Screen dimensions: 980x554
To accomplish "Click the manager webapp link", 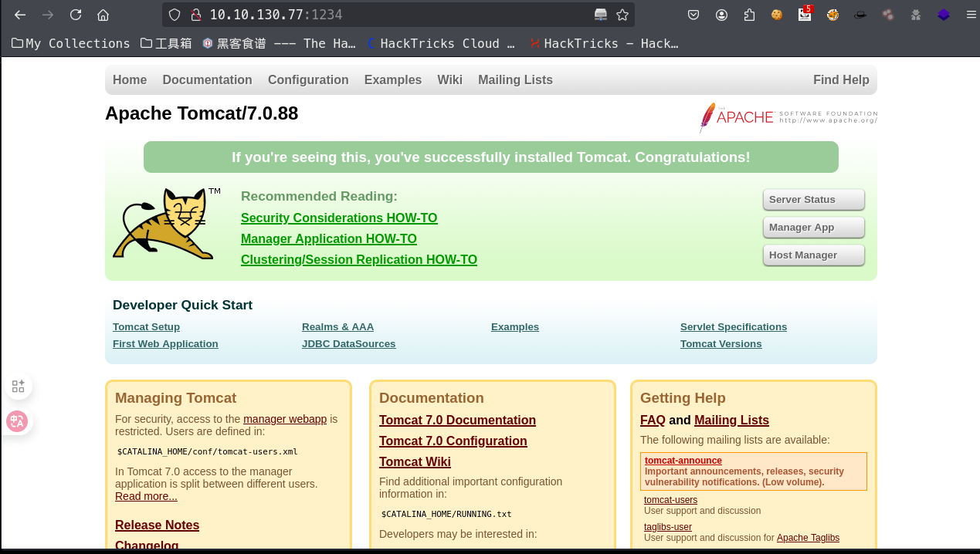I will pos(285,419).
